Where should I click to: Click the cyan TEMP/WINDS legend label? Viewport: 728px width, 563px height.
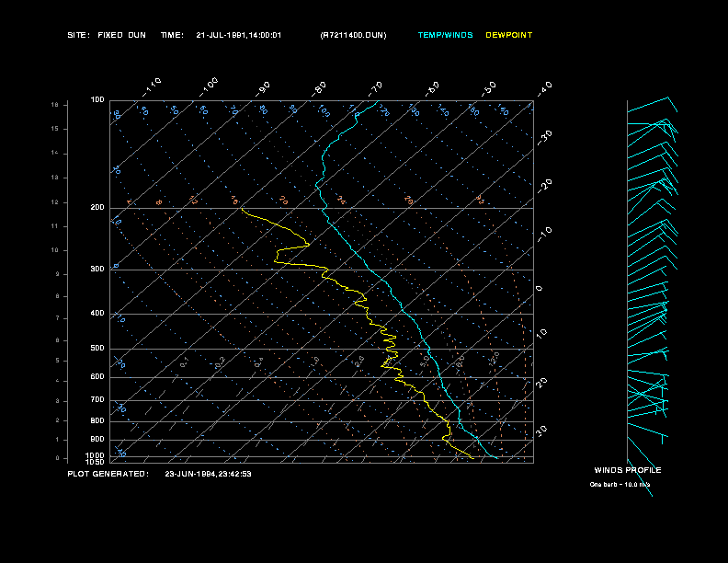(x=445, y=35)
